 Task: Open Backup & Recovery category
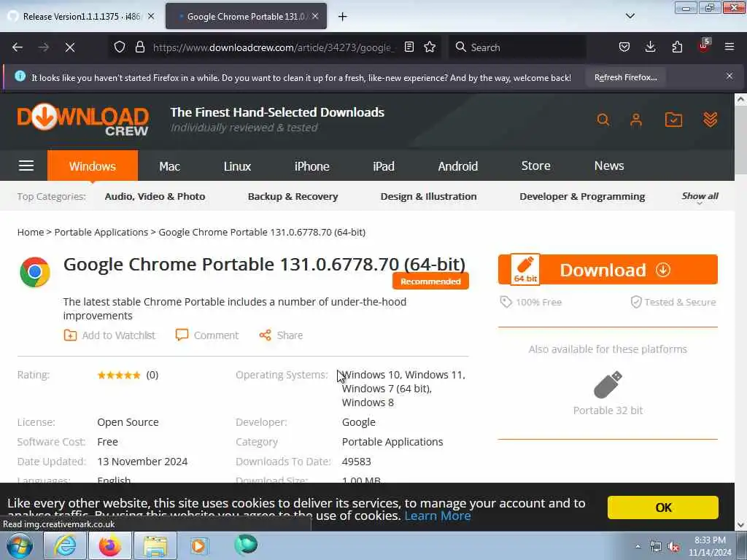(293, 196)
